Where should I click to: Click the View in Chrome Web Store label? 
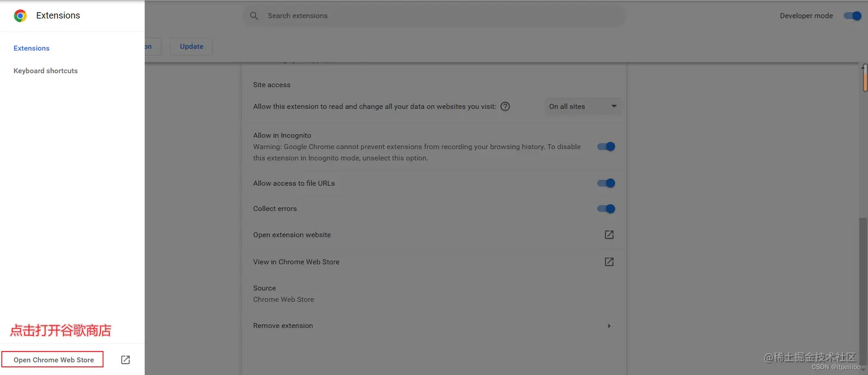(296, 261)
